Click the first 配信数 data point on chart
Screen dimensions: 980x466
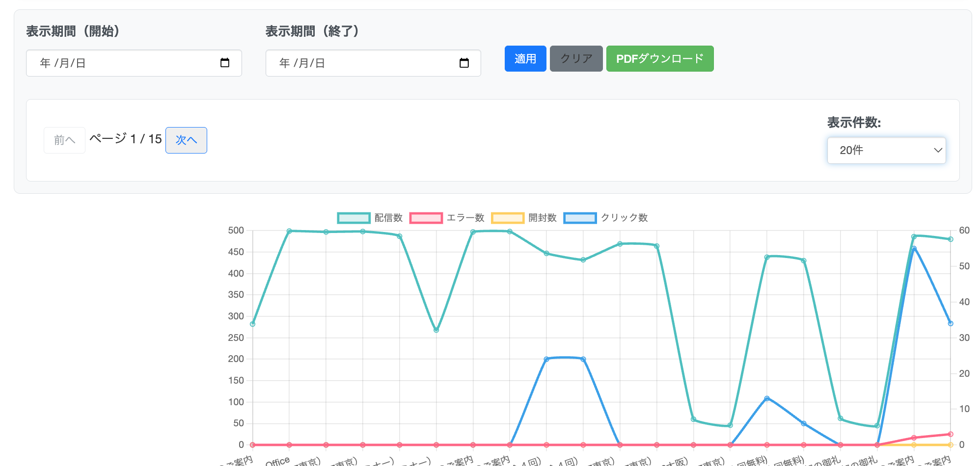(x=252, y=324)
